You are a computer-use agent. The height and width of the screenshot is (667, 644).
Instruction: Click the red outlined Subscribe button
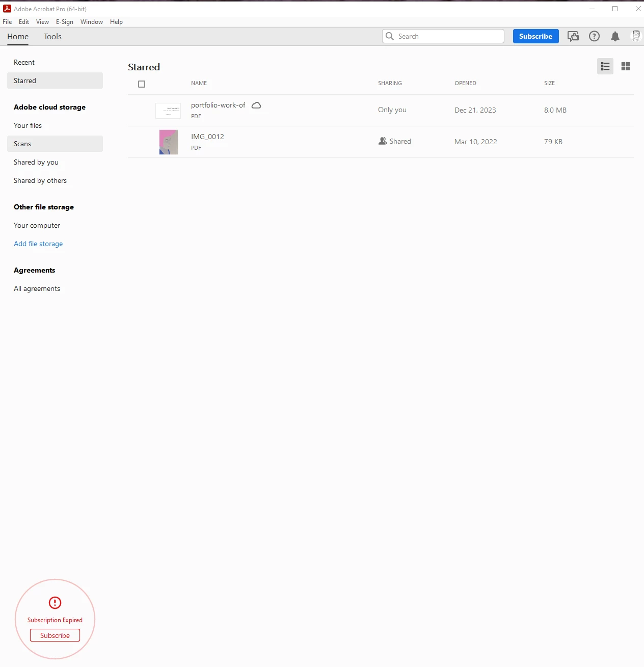55,635
